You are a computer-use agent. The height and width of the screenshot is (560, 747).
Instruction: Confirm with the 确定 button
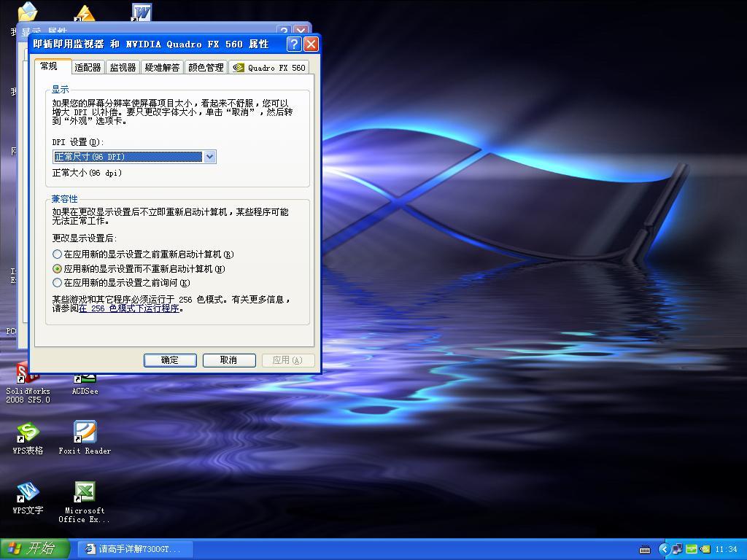[x=170, y=360]
